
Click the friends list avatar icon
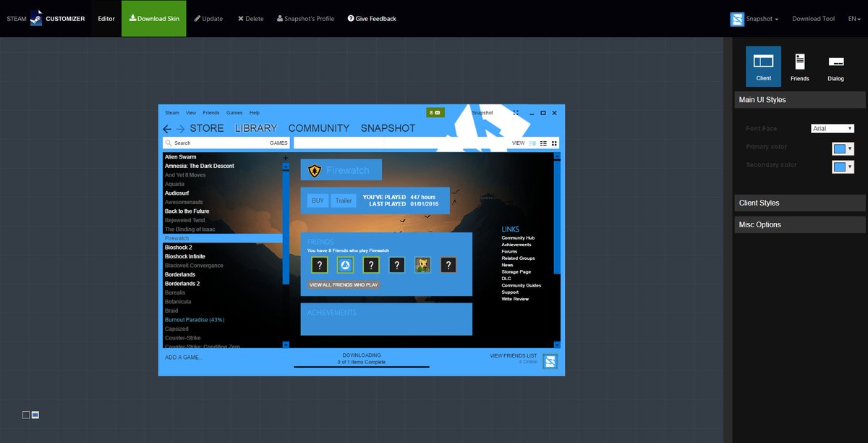pos(550,361)
